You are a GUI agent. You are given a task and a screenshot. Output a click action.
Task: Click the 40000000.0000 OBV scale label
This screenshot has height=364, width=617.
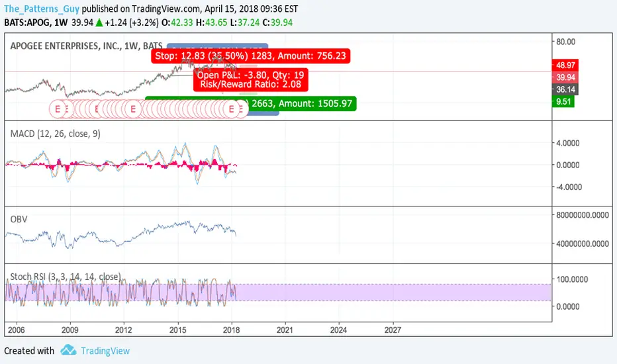click(x=583, y=244)
